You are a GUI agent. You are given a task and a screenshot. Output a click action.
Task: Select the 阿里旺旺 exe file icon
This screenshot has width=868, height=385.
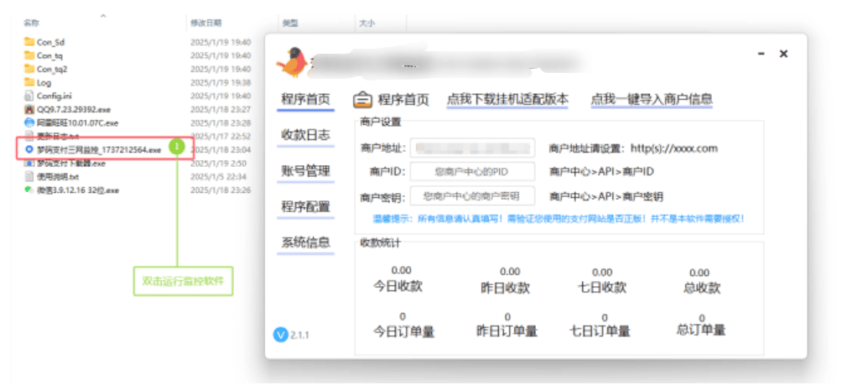pyautogui.click(x=29, y=123)
